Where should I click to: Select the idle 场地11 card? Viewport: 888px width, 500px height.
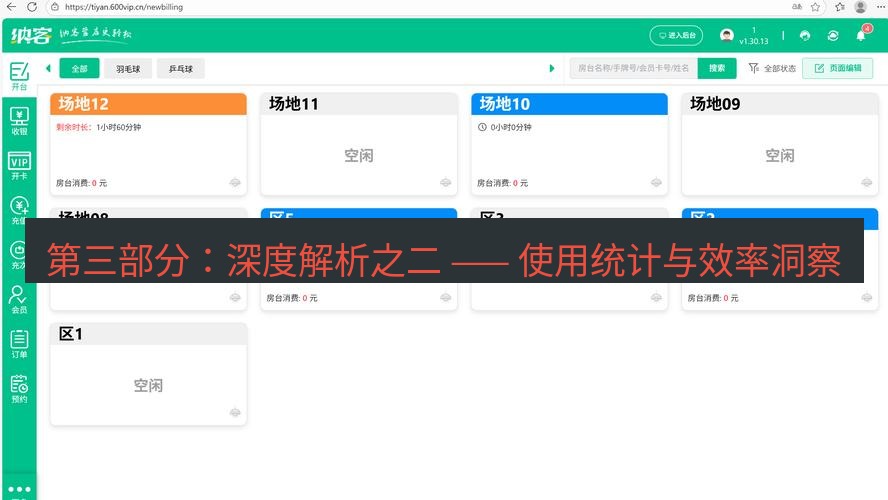pyautogui.click(x=358, y=144)
